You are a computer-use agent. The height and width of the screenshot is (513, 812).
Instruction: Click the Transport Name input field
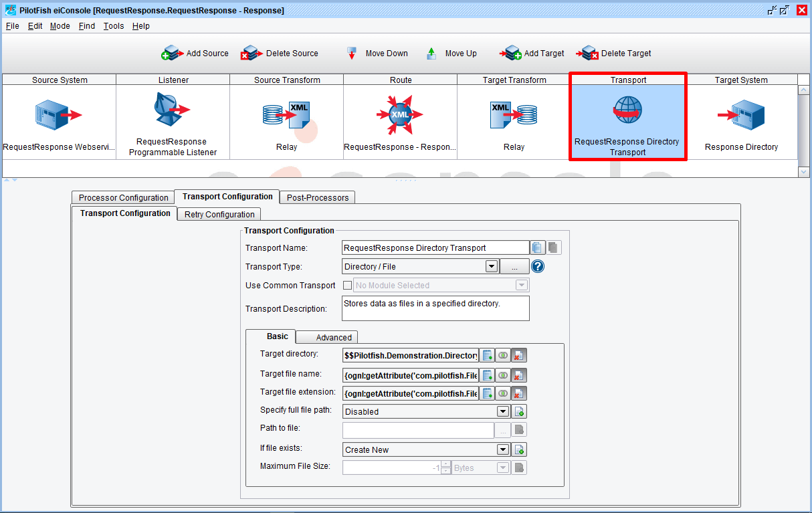(435, 248)
